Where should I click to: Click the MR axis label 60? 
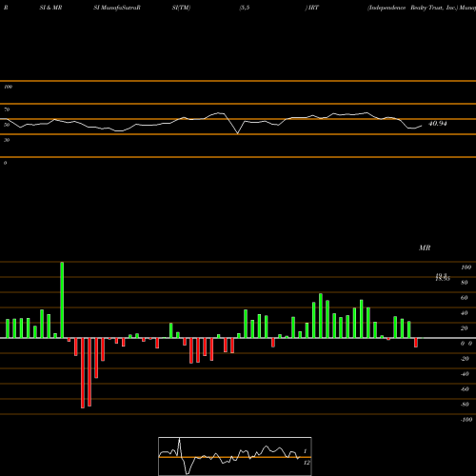[x=465, y=298]
